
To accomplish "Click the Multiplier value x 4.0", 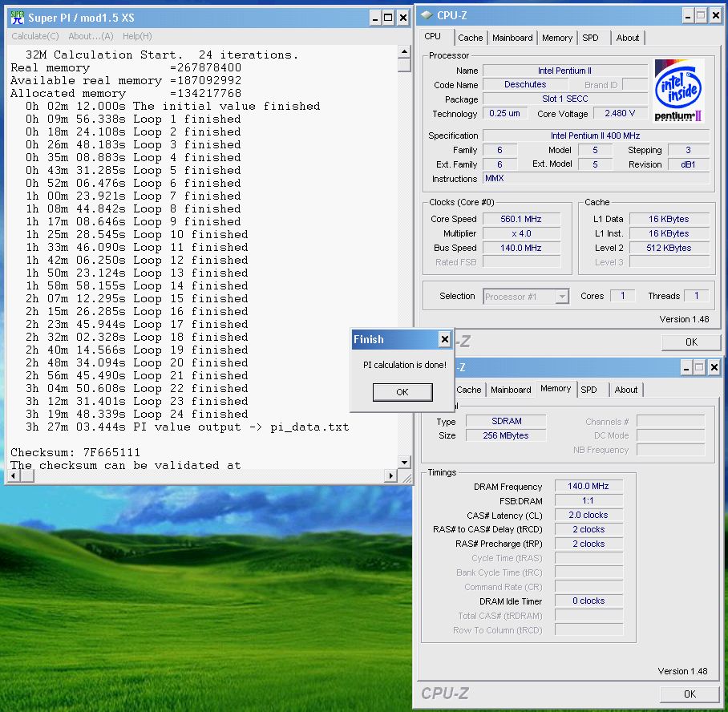I will coord(521,233).
